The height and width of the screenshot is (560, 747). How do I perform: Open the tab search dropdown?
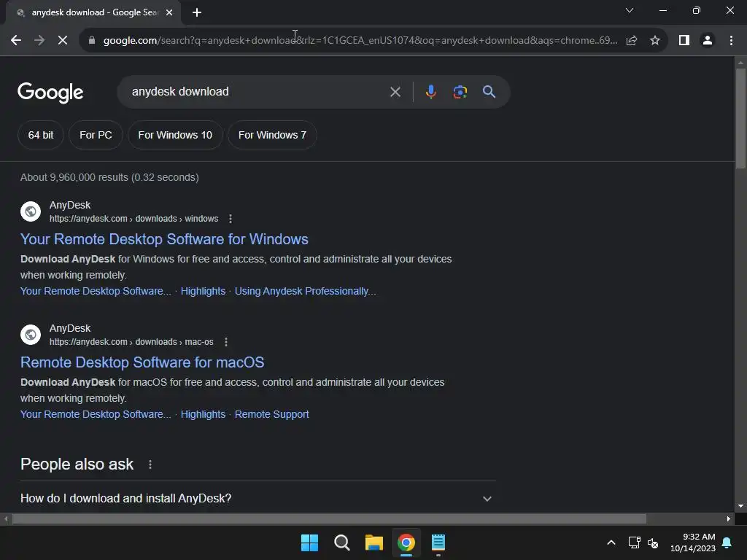[x=630, y=10]
